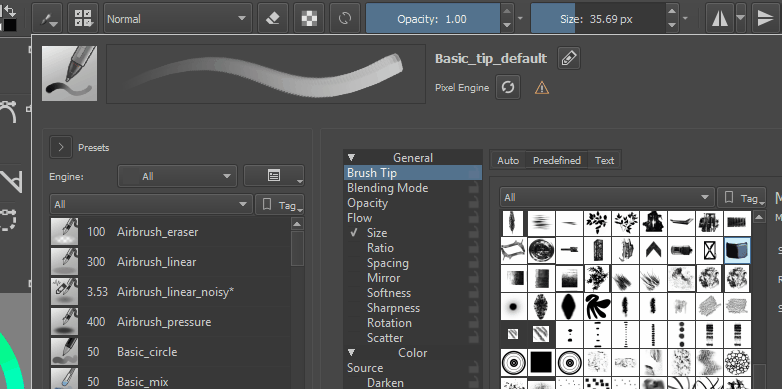
Task: Select the Basic_circle preset
Action: pyautogui.click(x=170, y=352)
